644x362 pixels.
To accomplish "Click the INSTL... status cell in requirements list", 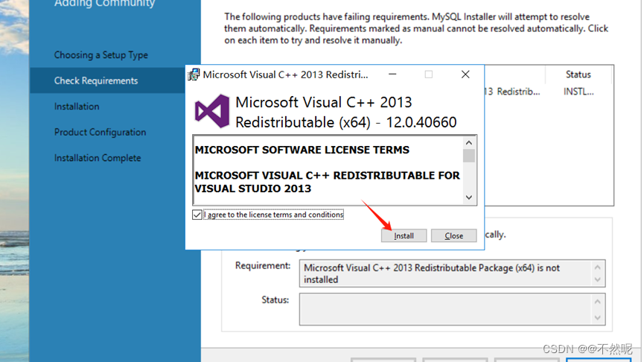I will pos(578,92).
